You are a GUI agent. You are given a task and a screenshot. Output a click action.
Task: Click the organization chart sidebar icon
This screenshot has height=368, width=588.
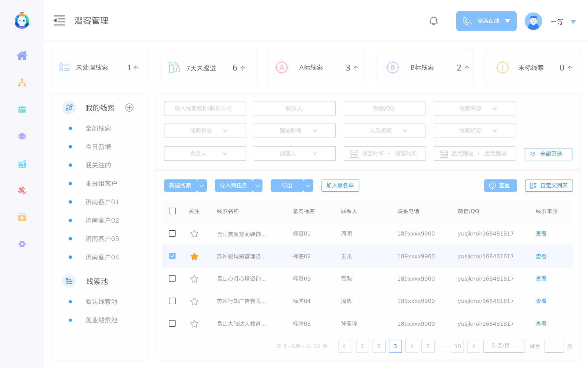(x=22, y=82)
